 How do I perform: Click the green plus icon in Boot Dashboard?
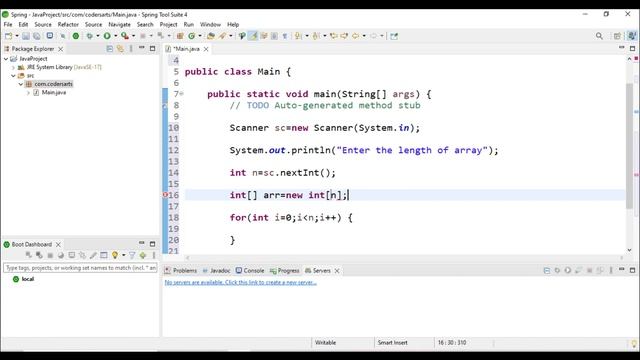[x=143, y=255]
